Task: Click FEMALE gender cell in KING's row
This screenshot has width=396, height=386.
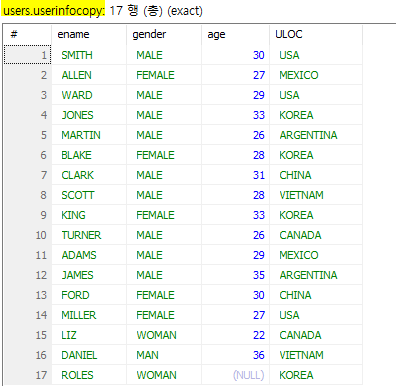Action: pyautogui.click(x=164, y=215)
